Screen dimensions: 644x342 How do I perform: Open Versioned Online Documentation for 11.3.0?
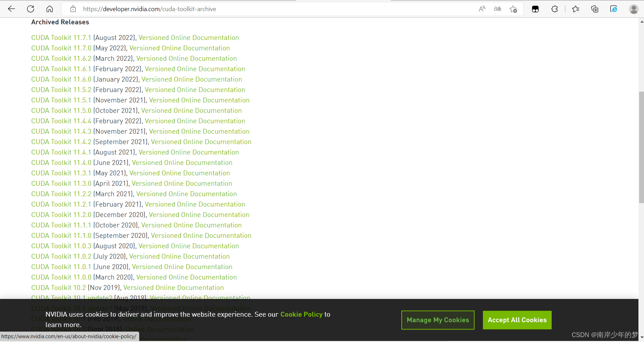pyautogui.click(x=182, y=183)
